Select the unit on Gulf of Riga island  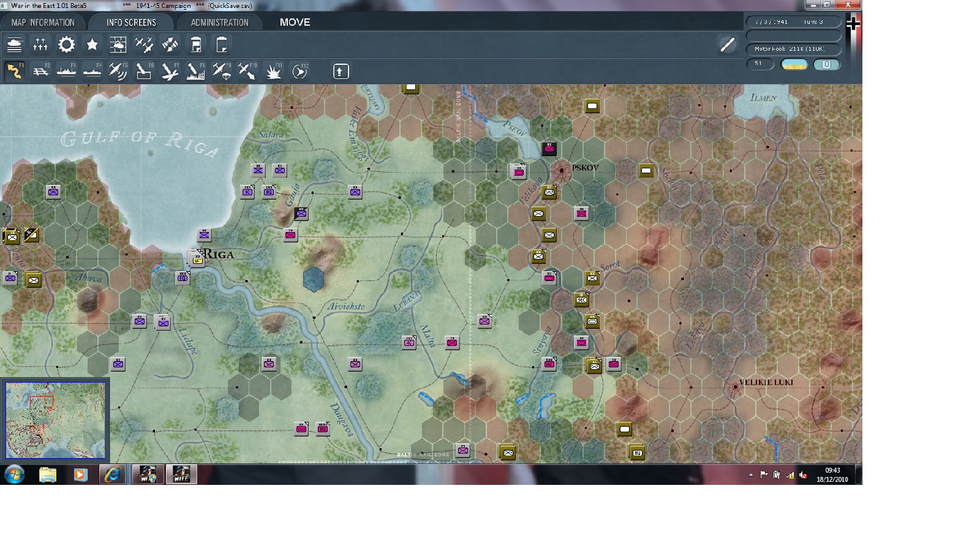pos(53,192)
